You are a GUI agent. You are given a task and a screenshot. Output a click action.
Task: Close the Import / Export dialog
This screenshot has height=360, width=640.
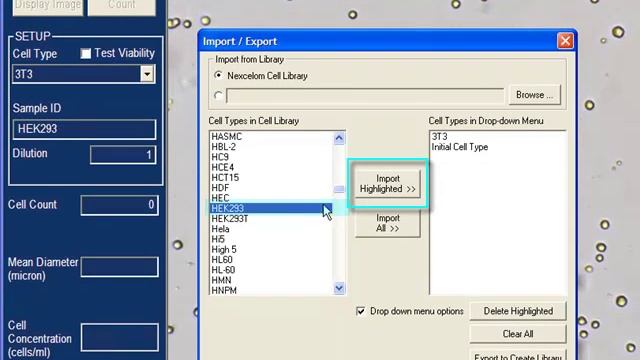click(565, 41)
